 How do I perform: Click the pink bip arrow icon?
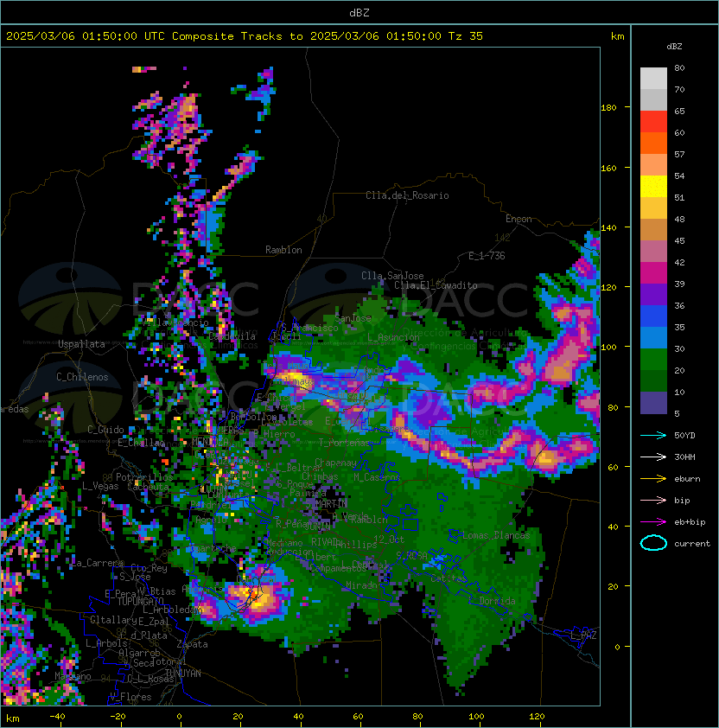click(653, 500)
